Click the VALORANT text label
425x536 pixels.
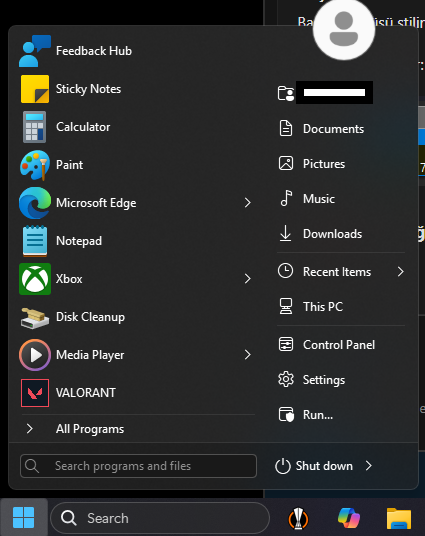(x=86, y=393)
